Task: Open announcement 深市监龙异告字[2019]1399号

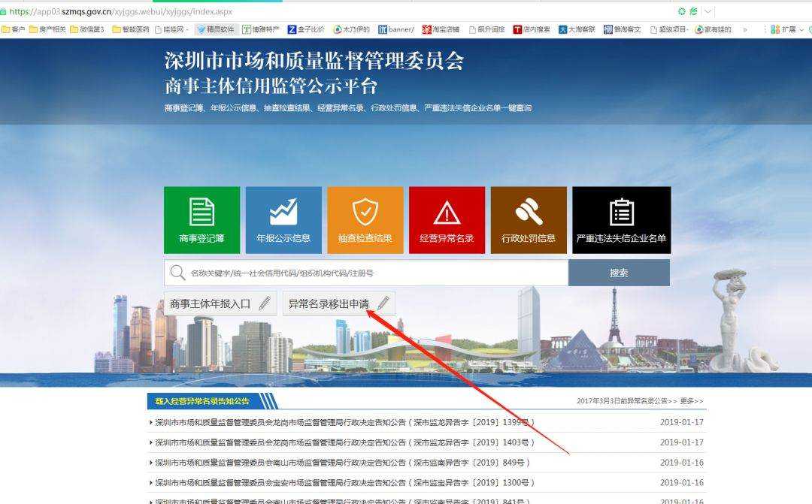Action: pyautogui.click(x=344, y=422)
